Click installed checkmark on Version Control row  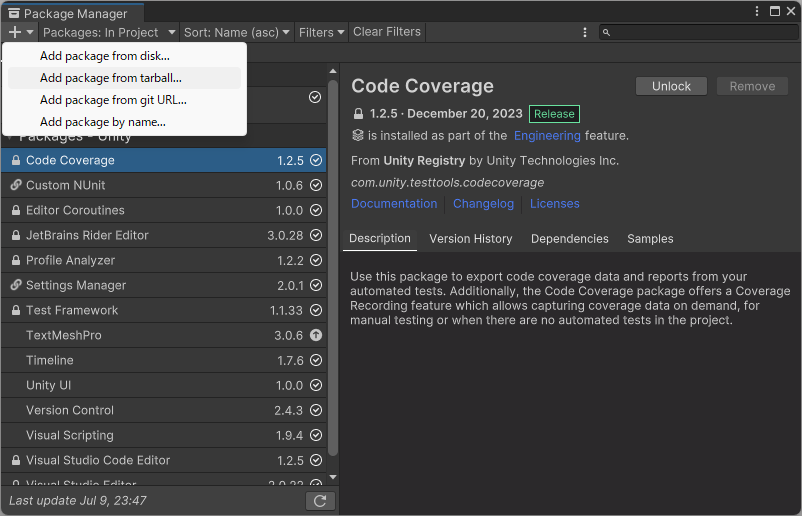[316, 410]
